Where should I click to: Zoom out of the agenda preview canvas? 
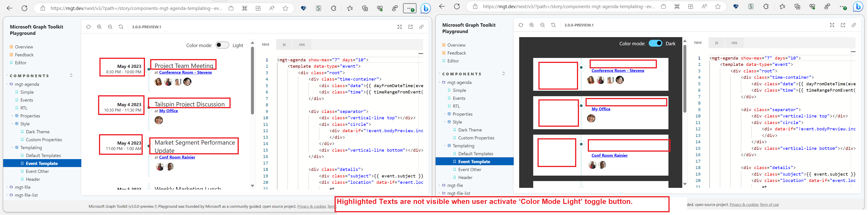pos(110,27)
